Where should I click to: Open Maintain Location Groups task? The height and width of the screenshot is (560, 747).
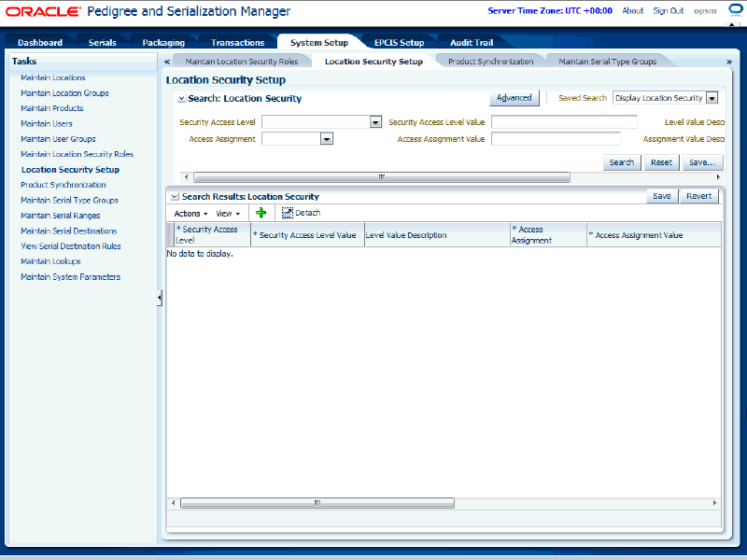pos(64,92)
